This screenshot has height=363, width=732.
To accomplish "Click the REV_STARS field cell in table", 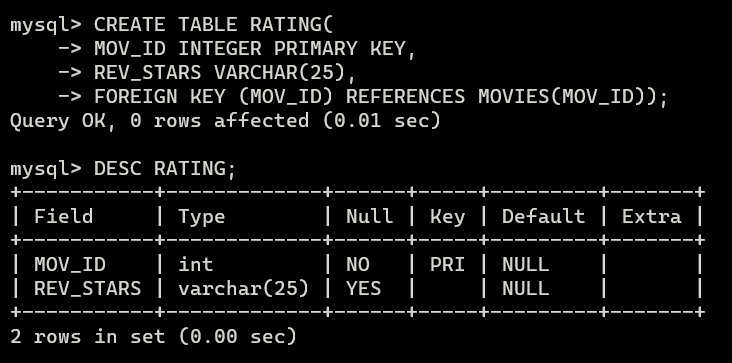I will [87, 288].
